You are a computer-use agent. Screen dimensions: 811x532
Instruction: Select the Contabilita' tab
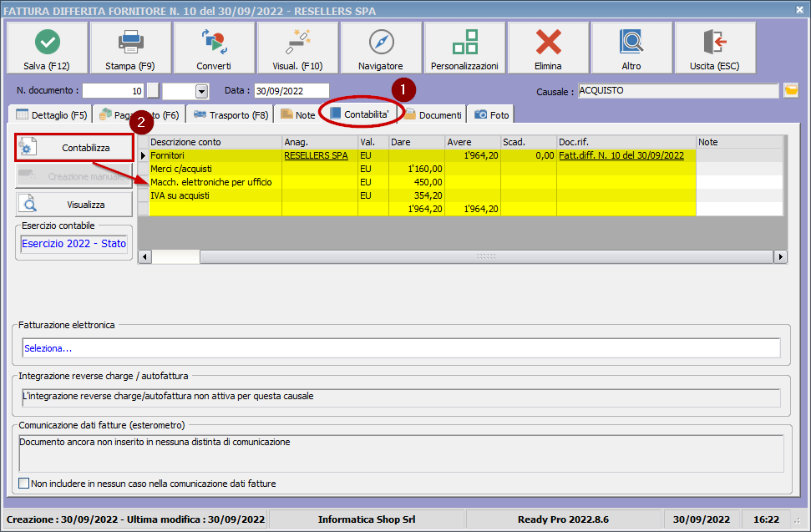click(360, 114)
